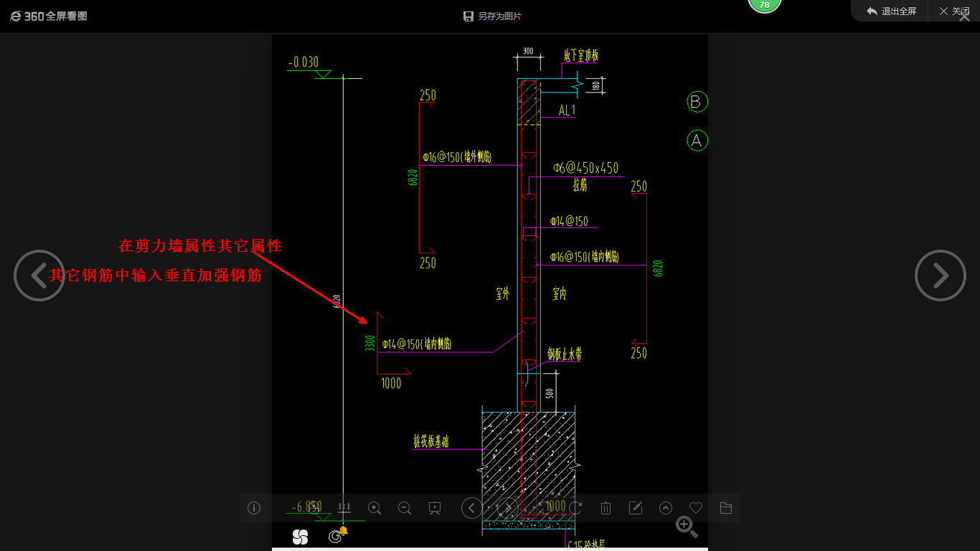Show the previous picture using the large left arrow

39,275
